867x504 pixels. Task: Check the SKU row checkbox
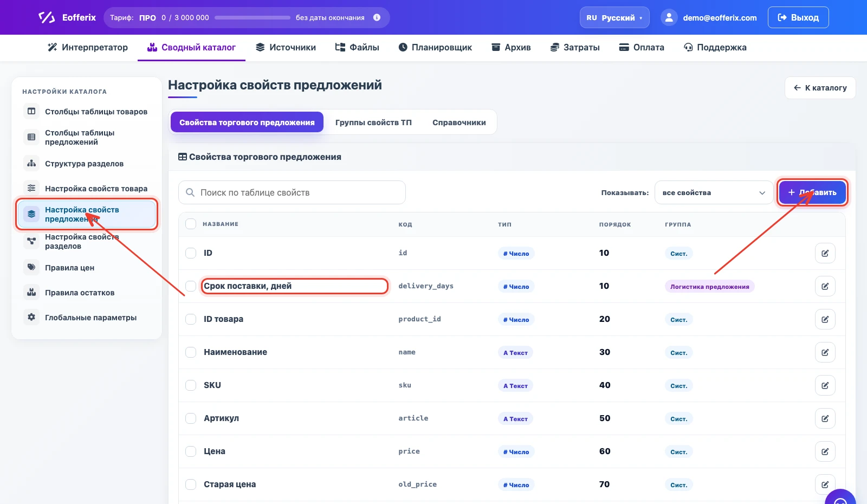191,385
